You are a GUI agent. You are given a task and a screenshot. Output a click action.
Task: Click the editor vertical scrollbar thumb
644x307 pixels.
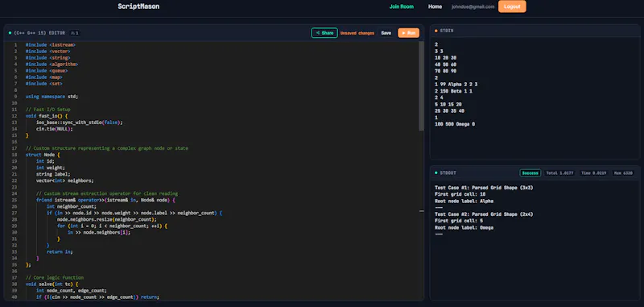(x=421, y=85)
